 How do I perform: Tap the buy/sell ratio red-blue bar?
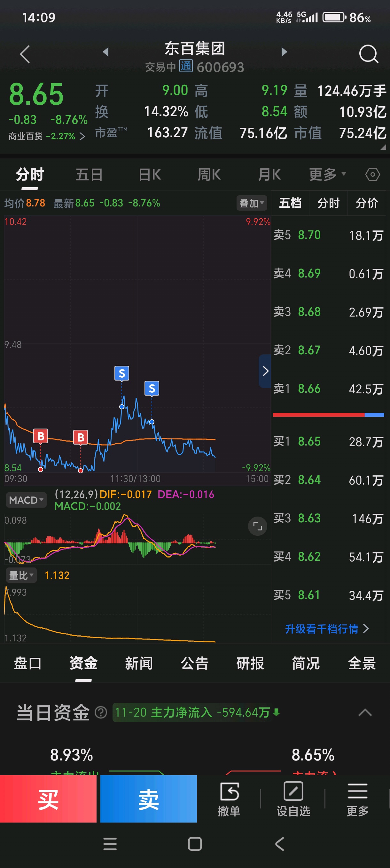[328, 415]
